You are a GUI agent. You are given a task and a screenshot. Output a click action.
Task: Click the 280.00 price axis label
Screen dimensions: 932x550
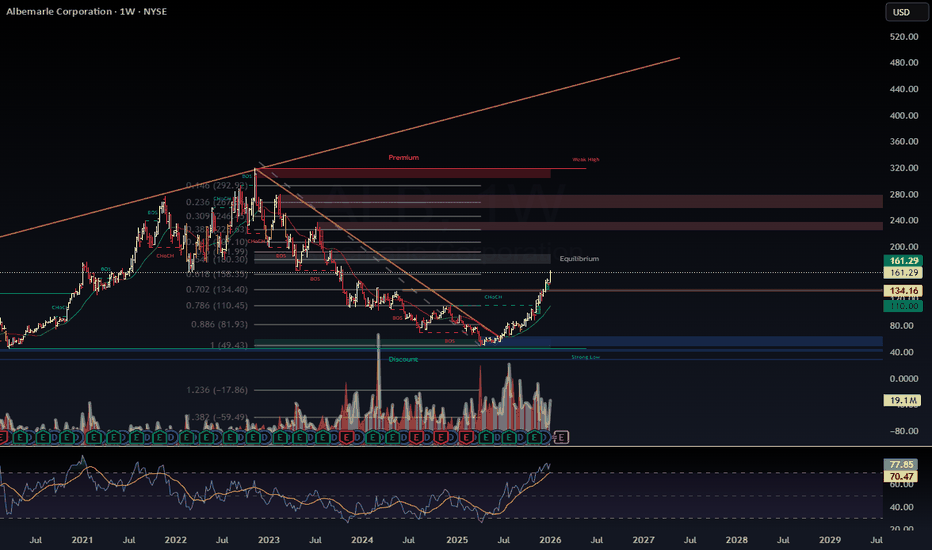pos(904,194)
